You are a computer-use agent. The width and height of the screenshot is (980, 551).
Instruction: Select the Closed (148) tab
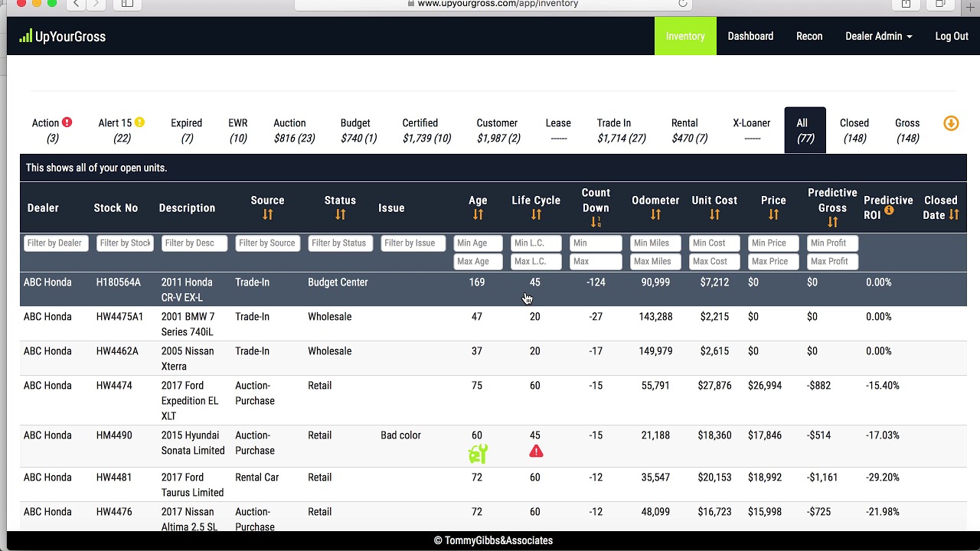coord(854,130)
